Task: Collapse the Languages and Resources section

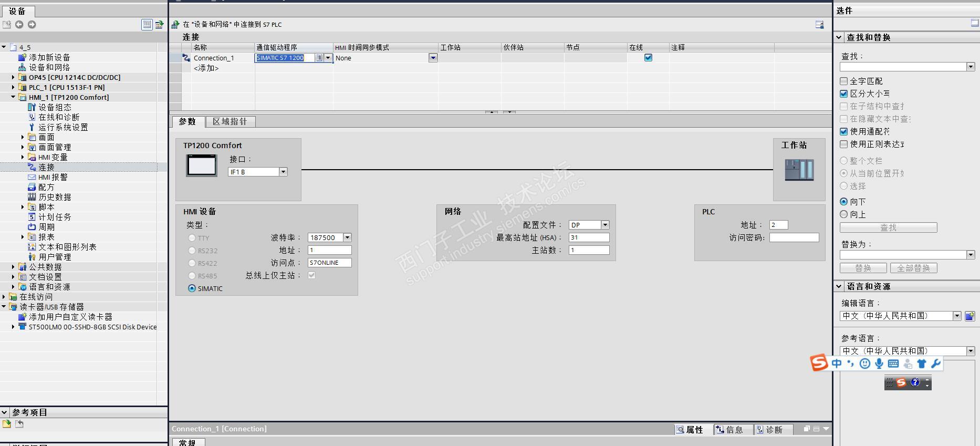Action: (x=839, y=286)
